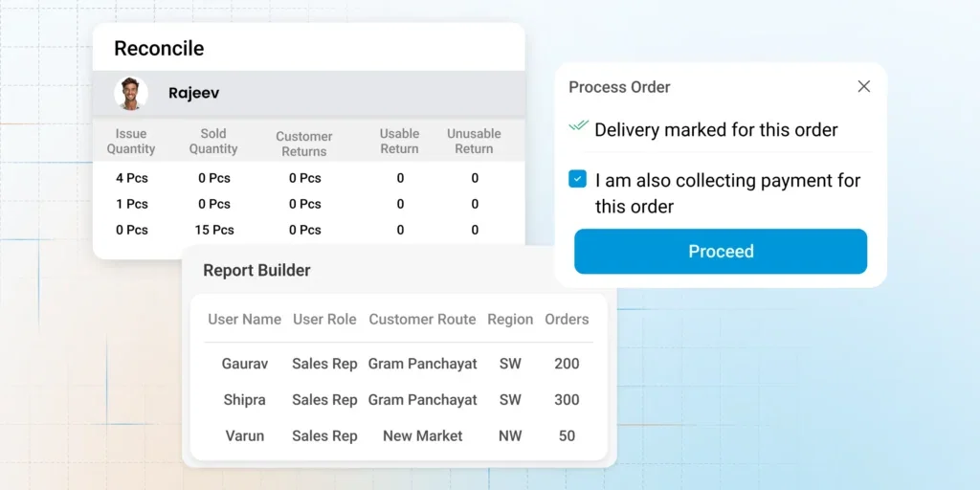Select the Customer Returns column header
The image size is (980, 490).
pos(304,144)
